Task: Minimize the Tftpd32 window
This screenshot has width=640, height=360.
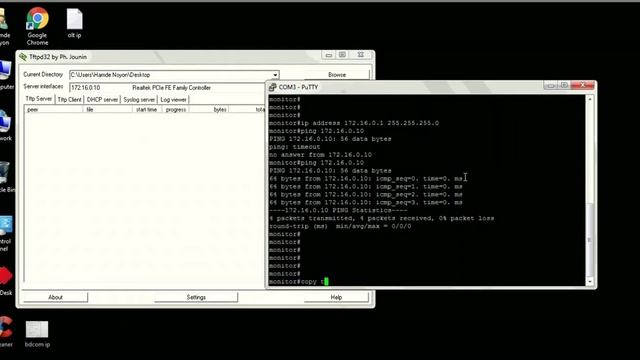Action: [329, 55]
